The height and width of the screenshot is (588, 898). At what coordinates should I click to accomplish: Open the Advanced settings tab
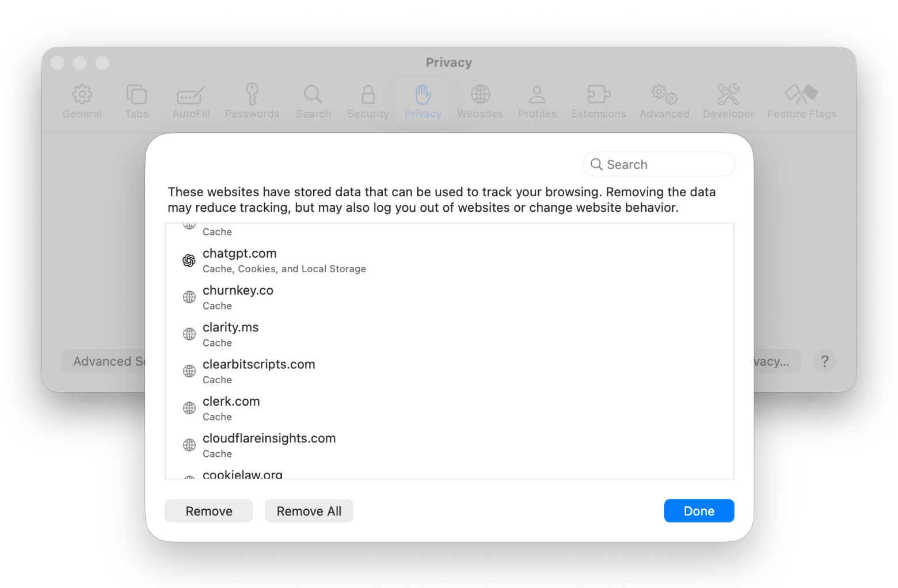tap(664, 101)
